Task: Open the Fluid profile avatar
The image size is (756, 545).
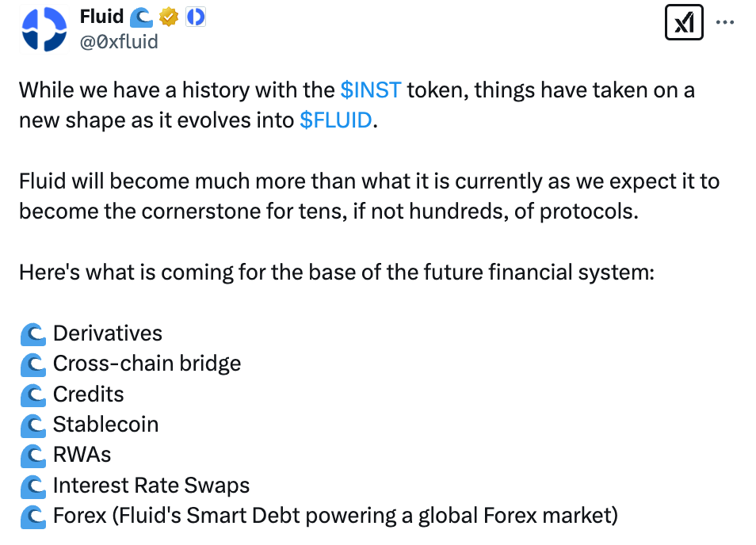Action: [44, 29]
